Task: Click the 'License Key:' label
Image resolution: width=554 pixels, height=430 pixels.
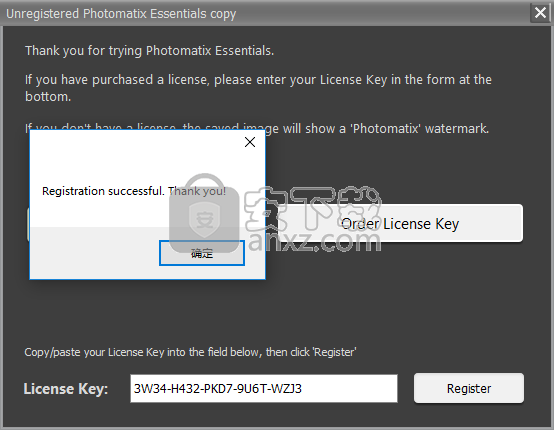Action: [x=66, y=389]
